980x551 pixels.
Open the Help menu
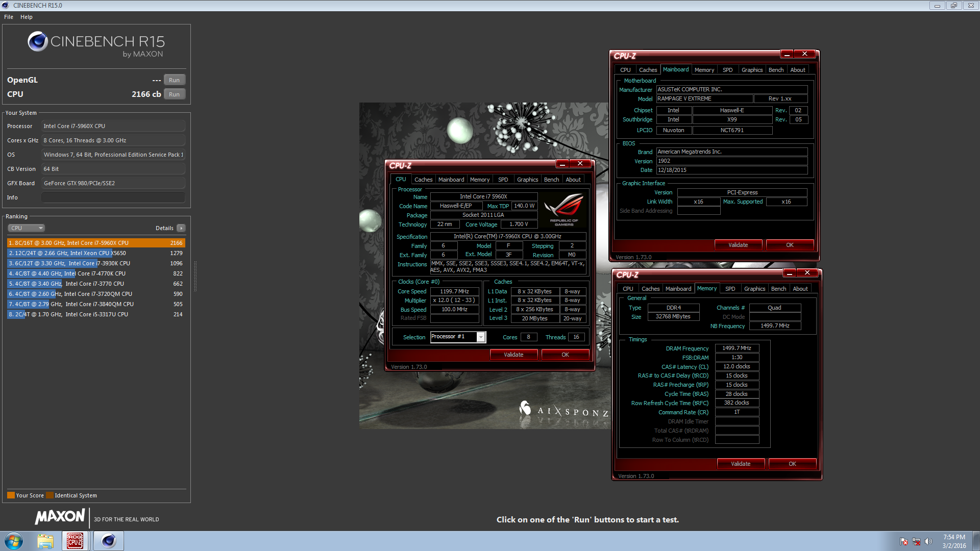[x=27, y=17]
